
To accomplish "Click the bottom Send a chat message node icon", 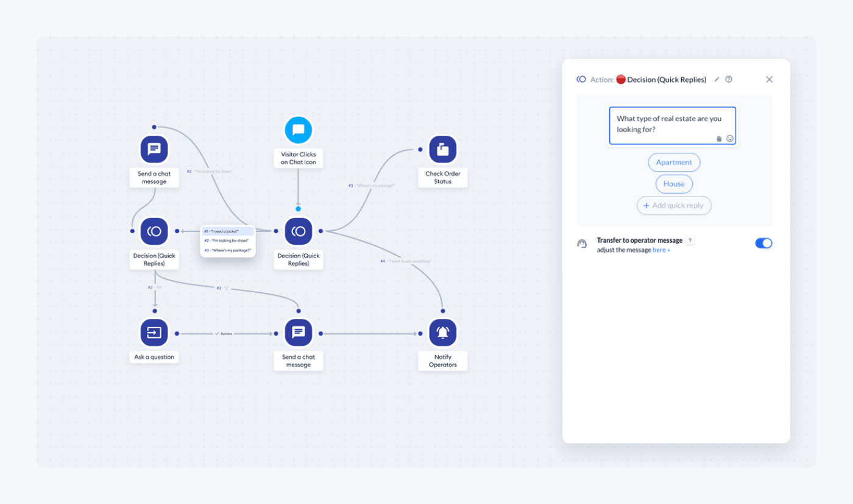I will tap(298, 332).
